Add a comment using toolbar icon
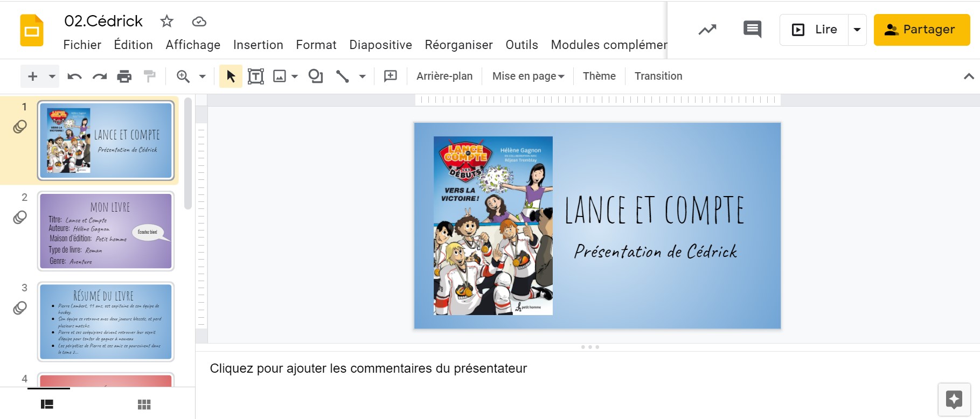 [x=391, y=76]
